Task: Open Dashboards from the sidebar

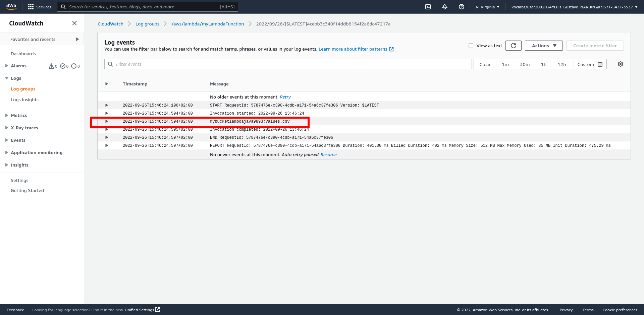Action: coord(23,54)
